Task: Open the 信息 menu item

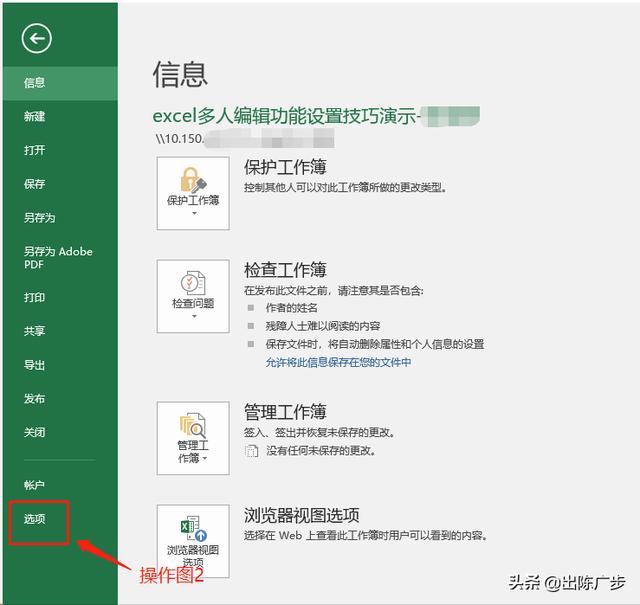Action: pyautogui.click(x=60, y=83)
